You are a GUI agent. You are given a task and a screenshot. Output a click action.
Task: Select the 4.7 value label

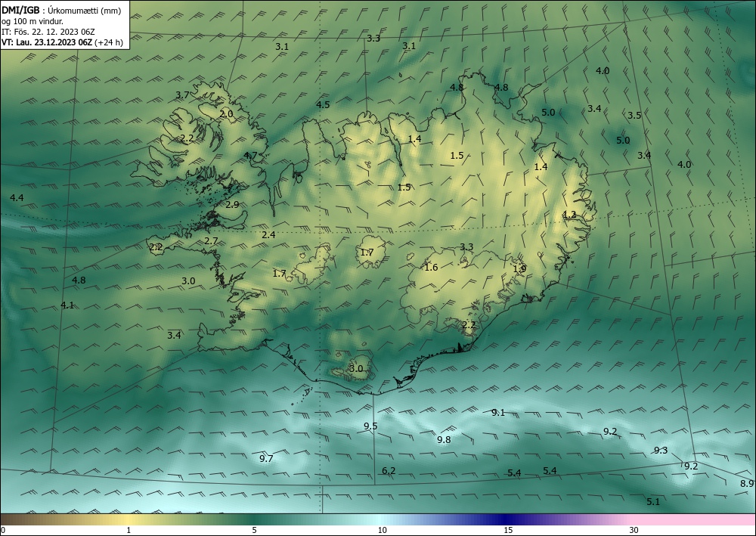[250, 155]
